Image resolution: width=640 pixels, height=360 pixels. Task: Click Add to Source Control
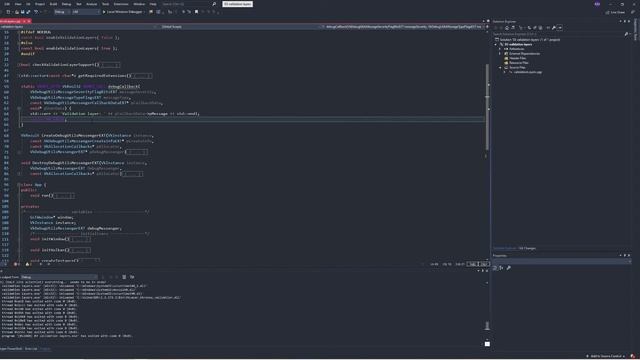click(606, 356)
